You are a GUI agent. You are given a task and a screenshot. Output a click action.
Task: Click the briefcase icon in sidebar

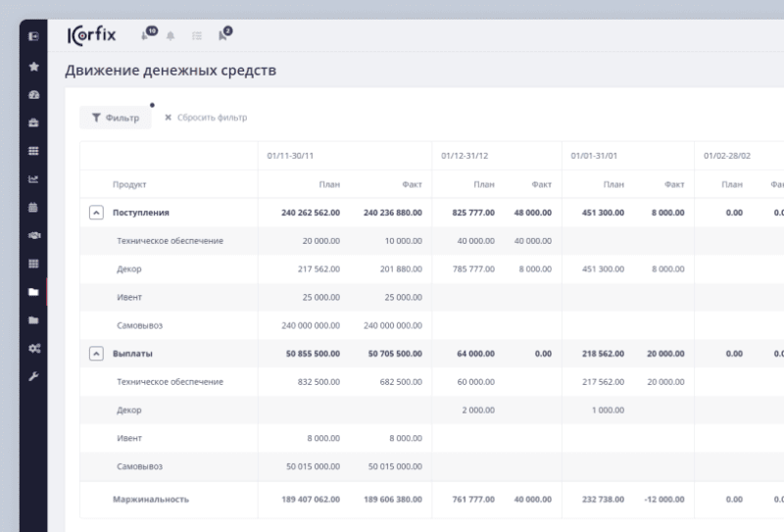point(33,123)
